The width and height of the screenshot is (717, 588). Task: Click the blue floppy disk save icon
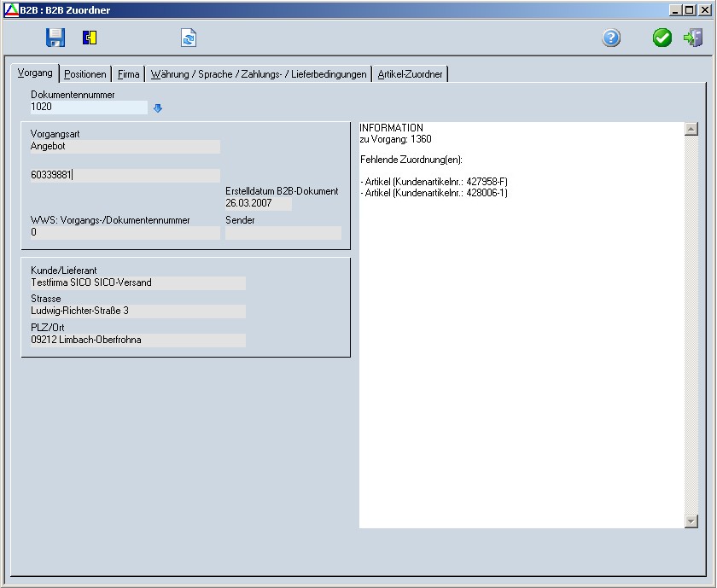click(55, 38)
